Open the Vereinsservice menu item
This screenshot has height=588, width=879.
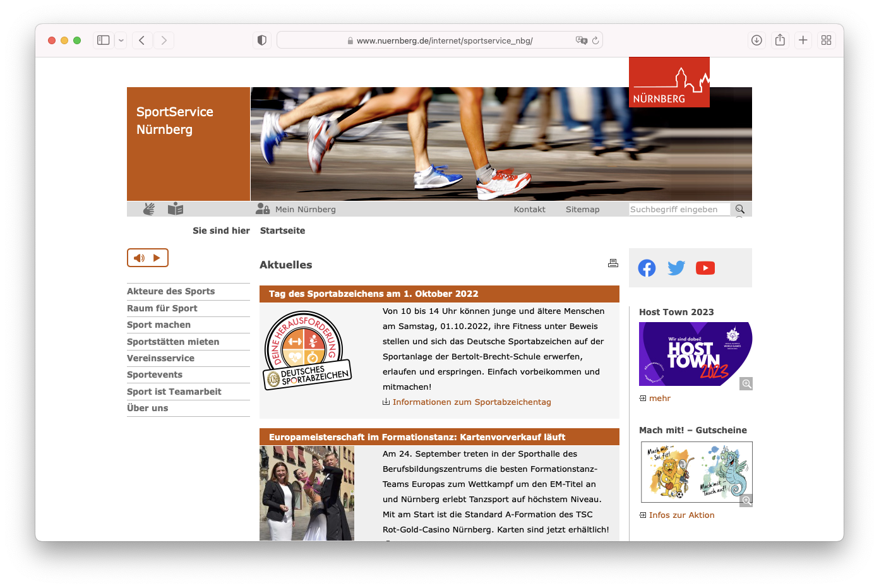coord(160,358)
